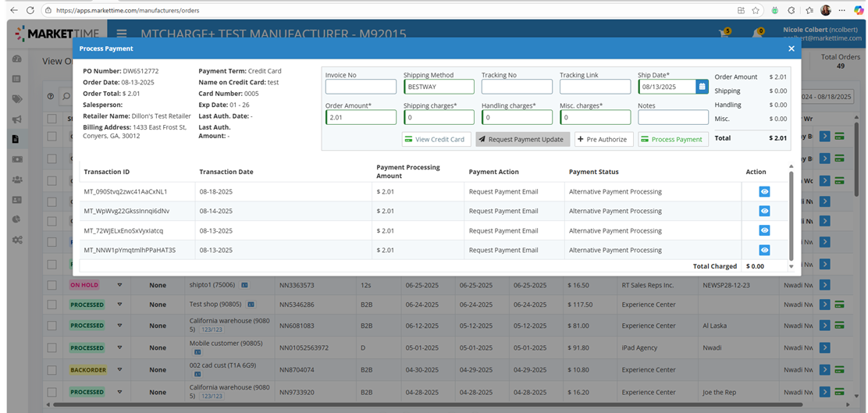
Task: Open status dropdown for processed order NN6081083
Action: coord(119,326)
